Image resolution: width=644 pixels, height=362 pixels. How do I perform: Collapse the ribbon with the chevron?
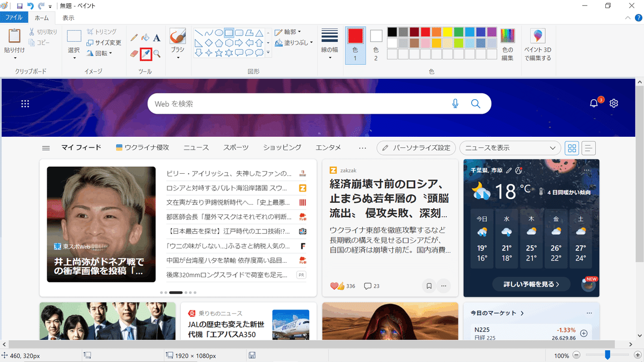[x=628, y=18]
